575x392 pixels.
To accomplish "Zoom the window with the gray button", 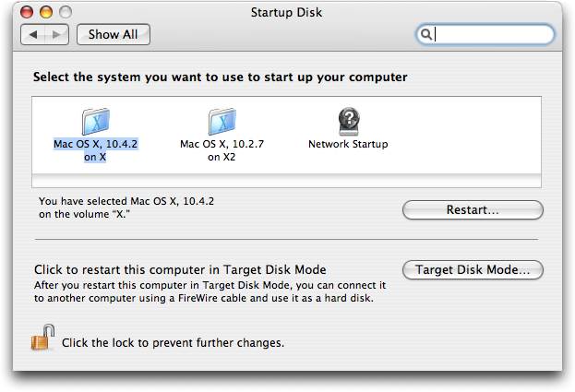I will point(66,12).
